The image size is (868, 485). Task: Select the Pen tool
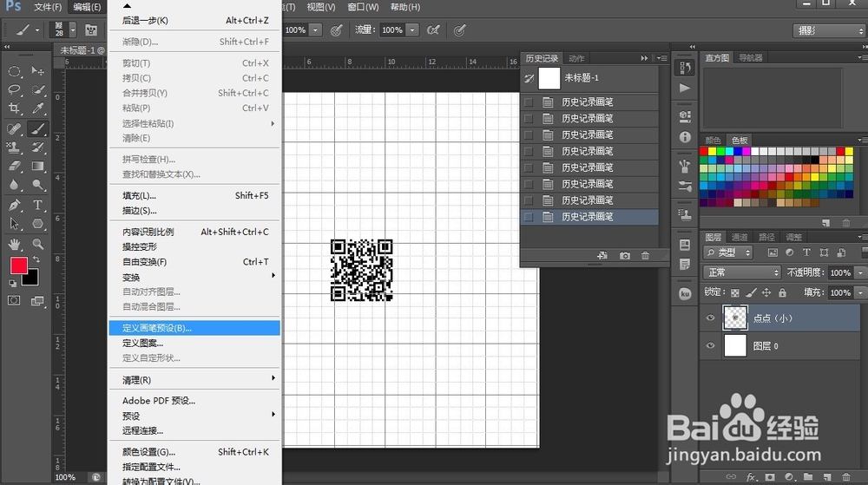[15, 205]
